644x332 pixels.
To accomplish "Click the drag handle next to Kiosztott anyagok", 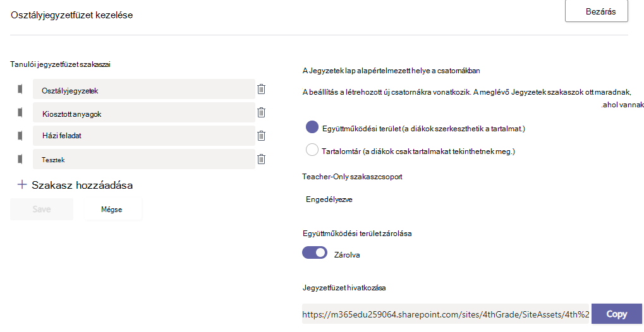I will (x=20, y=112).
